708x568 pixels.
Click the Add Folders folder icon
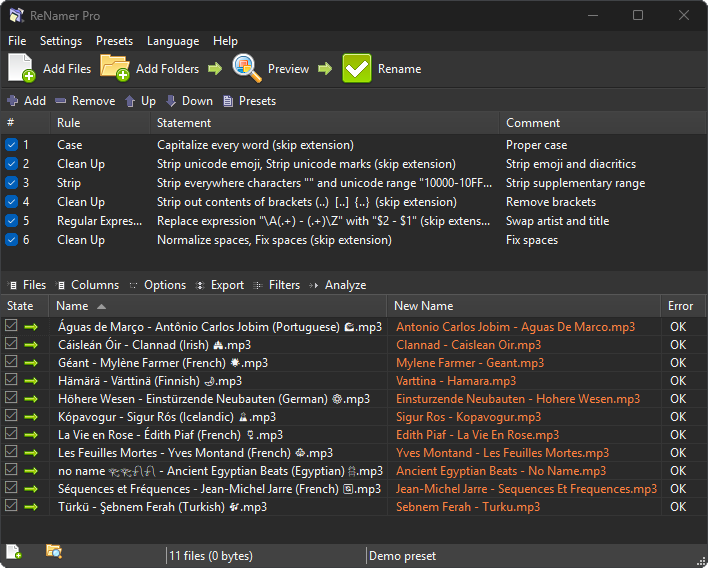pyautogui.click(x=115, y=68)
